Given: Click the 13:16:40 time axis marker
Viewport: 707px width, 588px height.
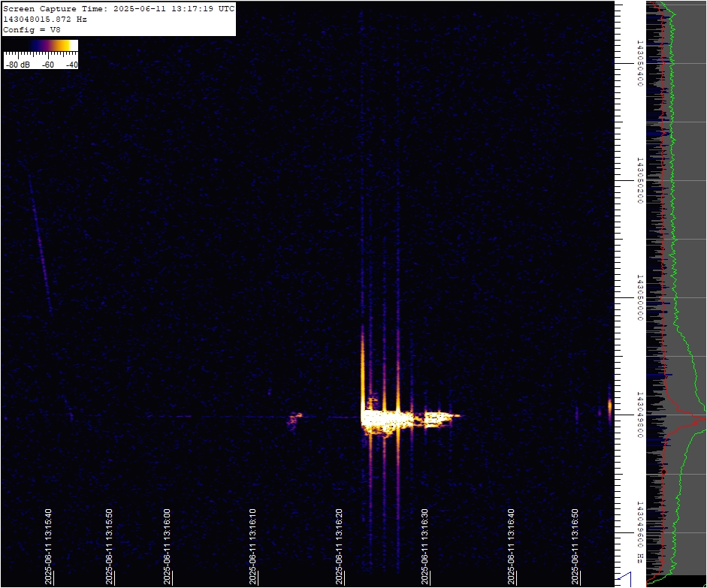Looking at the screenshot, I should click(511, 547).
